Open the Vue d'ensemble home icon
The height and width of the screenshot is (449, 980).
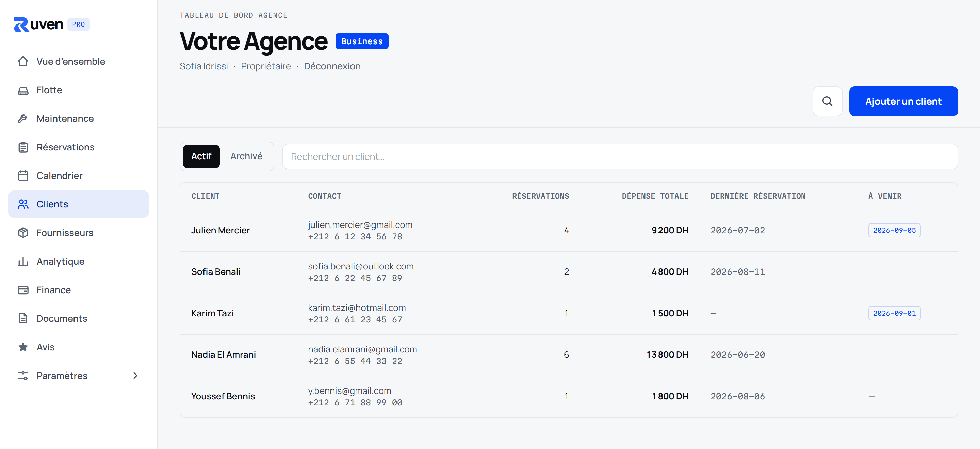23,61
